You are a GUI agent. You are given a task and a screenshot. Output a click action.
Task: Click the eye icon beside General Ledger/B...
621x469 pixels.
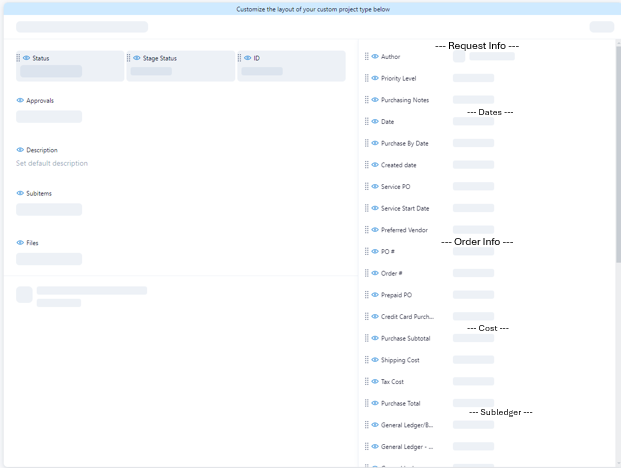tap(375, 425)
